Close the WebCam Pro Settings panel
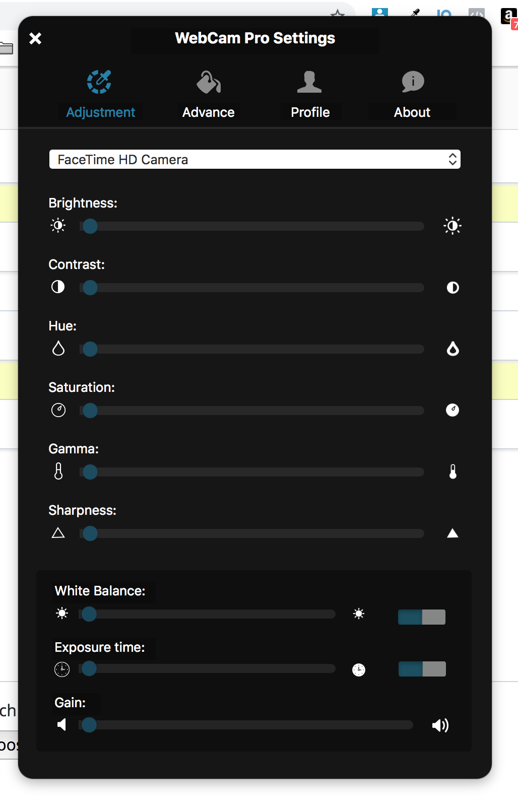Viewport: 518px width, 812px height. pyautogui.click(x=35, y=38)
